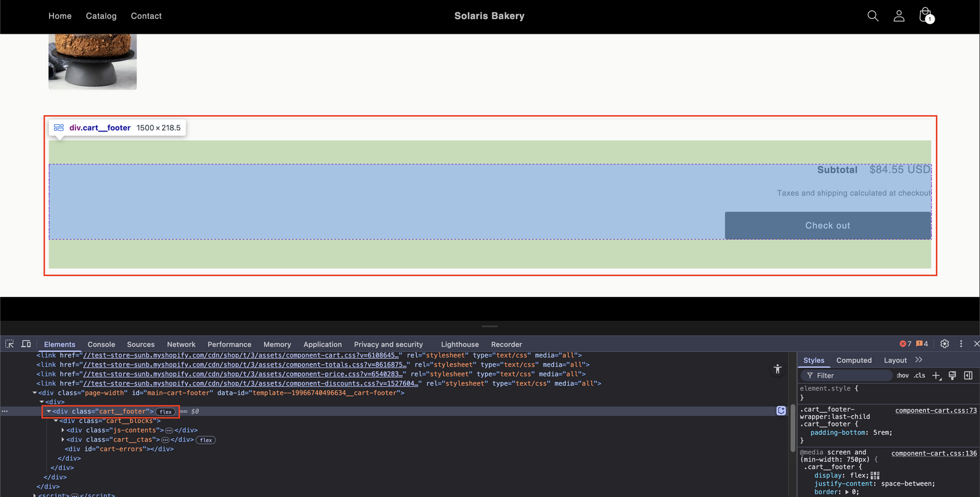Open the shopping cart bag icon
The width and height of the screenshot is (980, 497).
(926, 15)
